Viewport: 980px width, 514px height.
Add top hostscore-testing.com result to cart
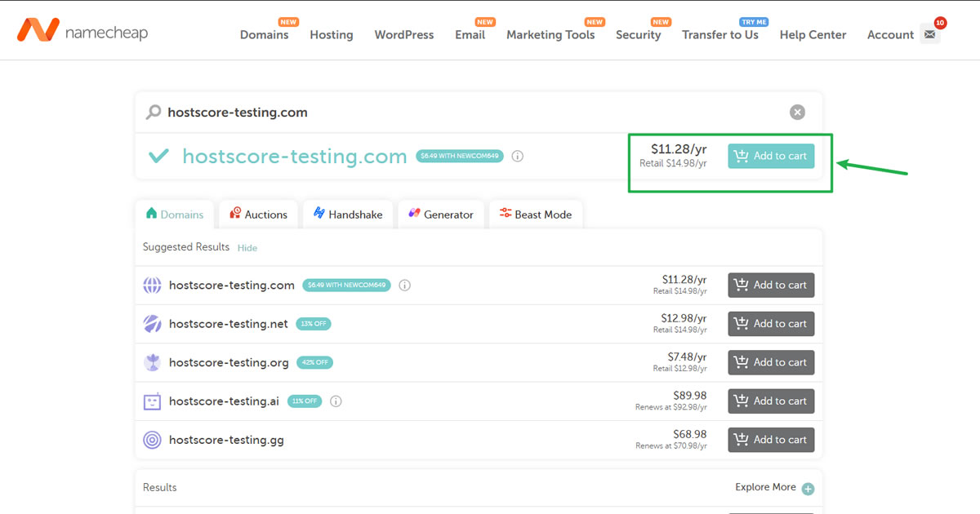pos(771,156)
